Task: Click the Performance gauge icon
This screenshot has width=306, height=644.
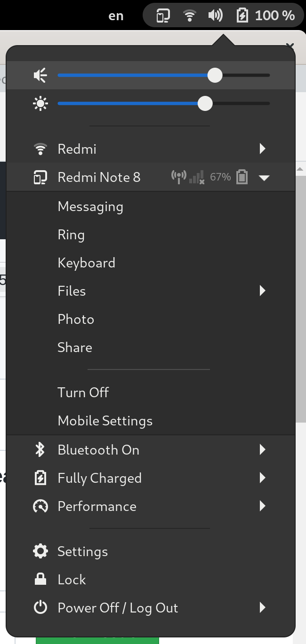Action: pyautogui.click(x=40, y=506)
